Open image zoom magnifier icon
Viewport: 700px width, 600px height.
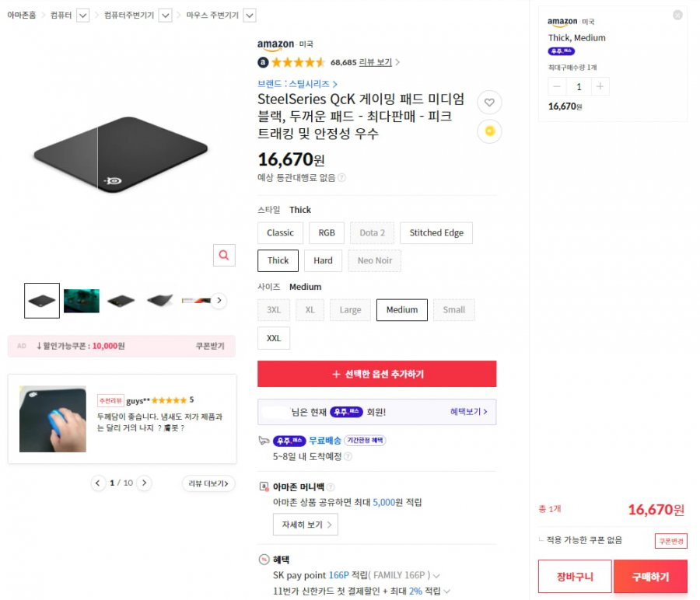224,255
